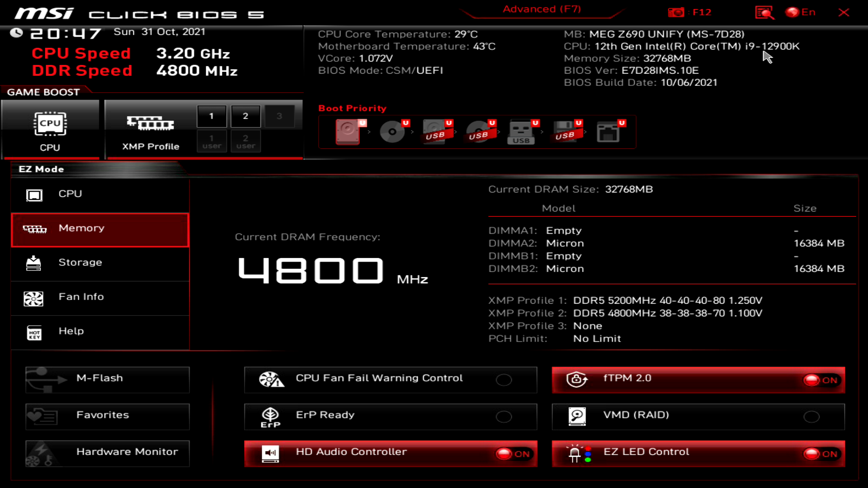Image resolution: width=868 pixels, height=488 pixels.
Task: Turn off HD Audio Controller
Action: click(x=513, y=454)
